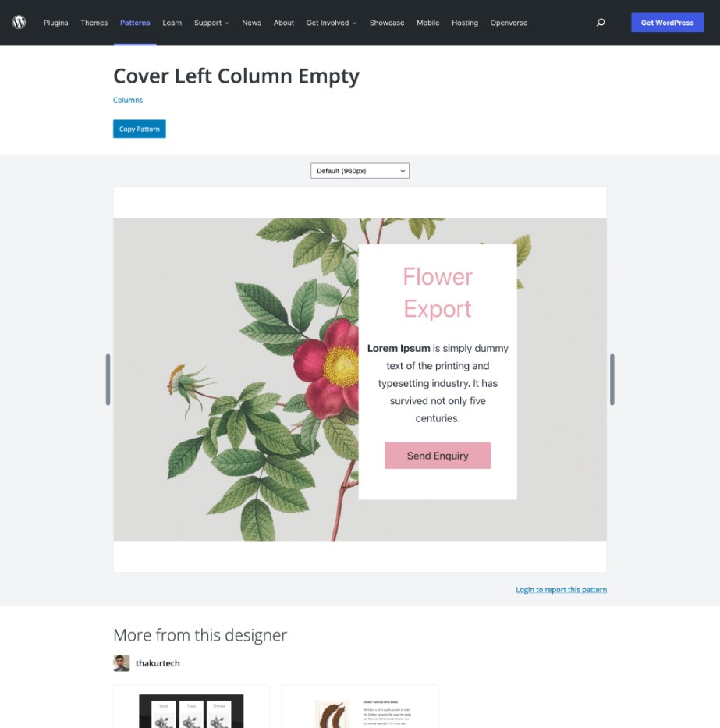
Task: Go to the Patterns tab
Action: pyautogui.click(x=135, y=23)
